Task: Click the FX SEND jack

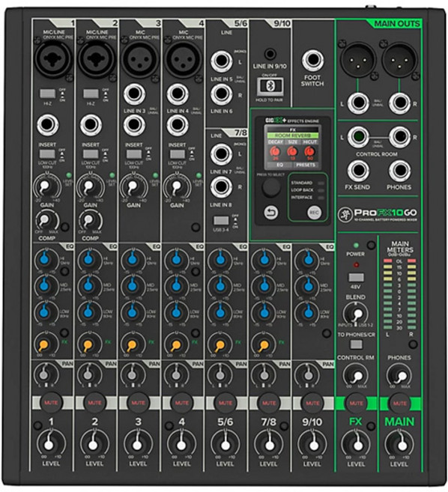Action: coord(359,171)
